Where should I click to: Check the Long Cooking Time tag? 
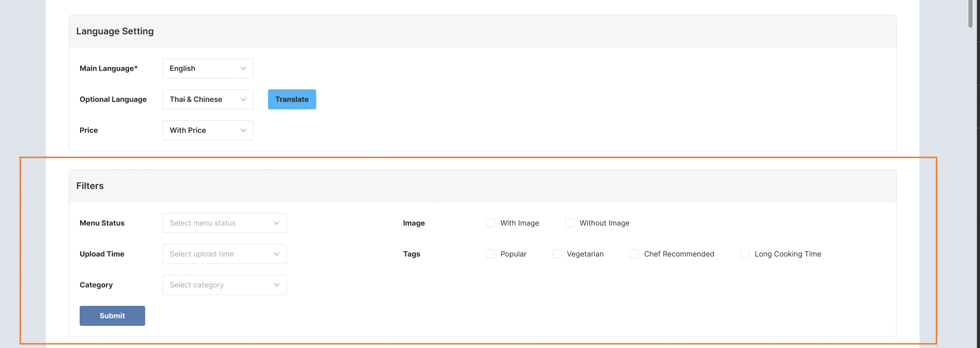coord(745,254)
